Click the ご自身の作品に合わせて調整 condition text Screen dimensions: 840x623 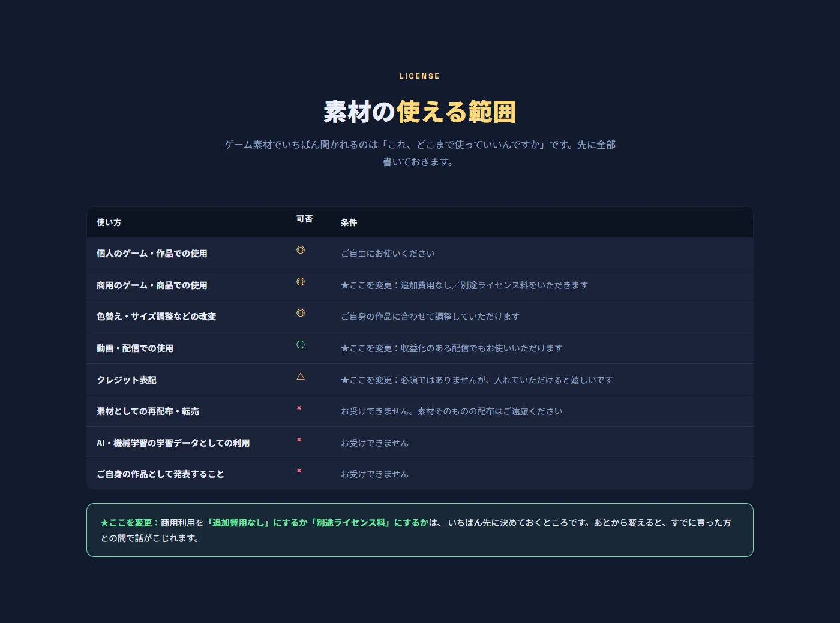[x=430, y=317]
